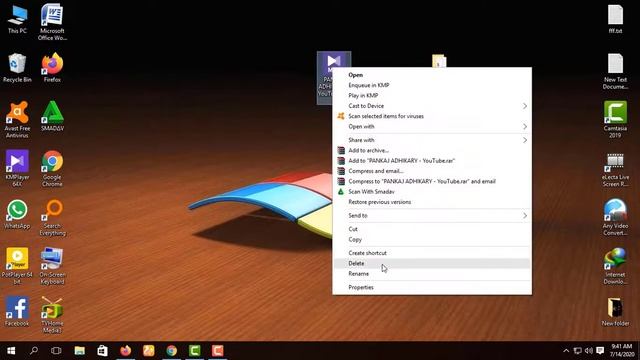Select the New Text Document file

(616, 71)
